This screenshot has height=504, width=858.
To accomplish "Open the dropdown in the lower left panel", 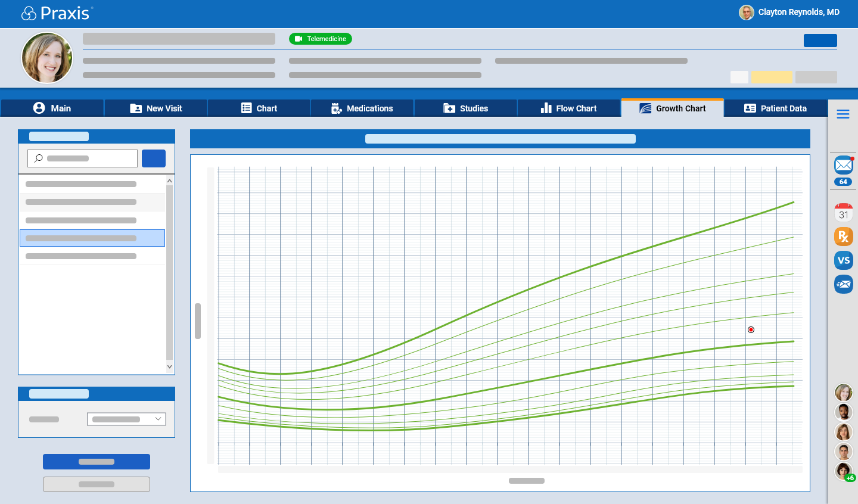I will 126,419.
